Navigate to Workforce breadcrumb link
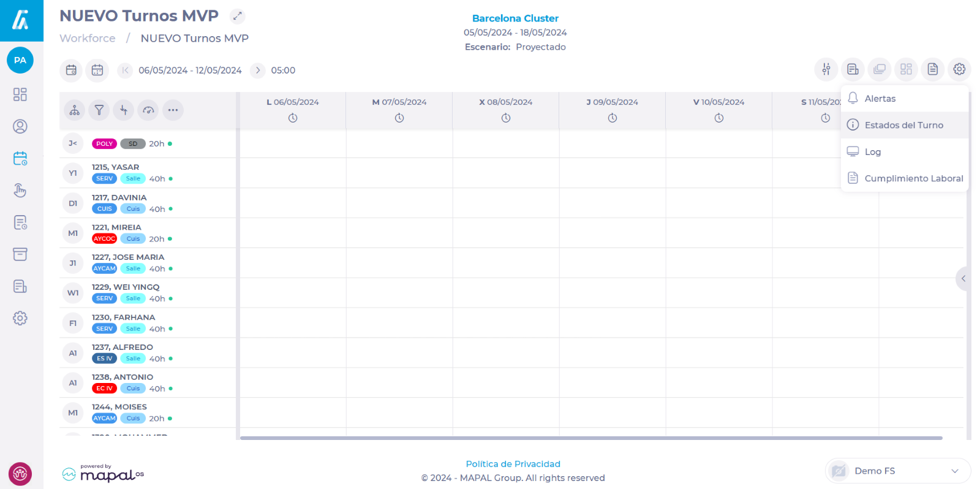 88,38
